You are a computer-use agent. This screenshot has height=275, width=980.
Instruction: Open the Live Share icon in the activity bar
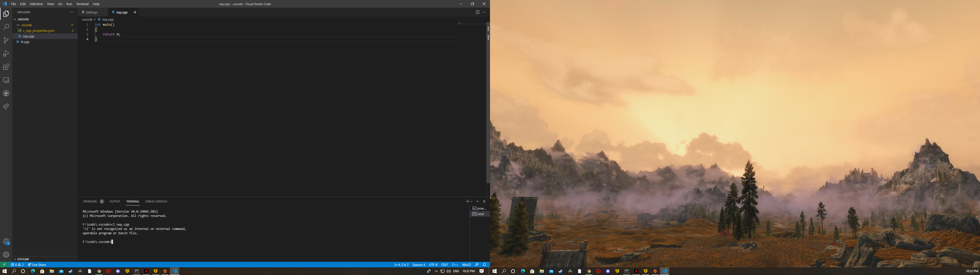(6, 107)
